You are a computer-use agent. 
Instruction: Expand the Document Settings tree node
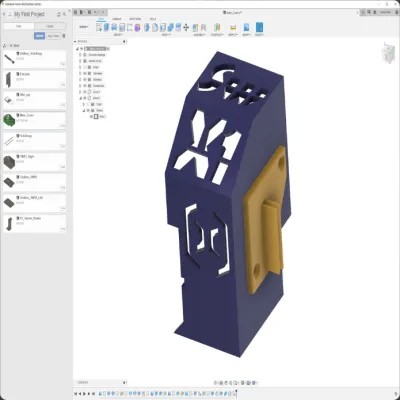coord(80,55)
